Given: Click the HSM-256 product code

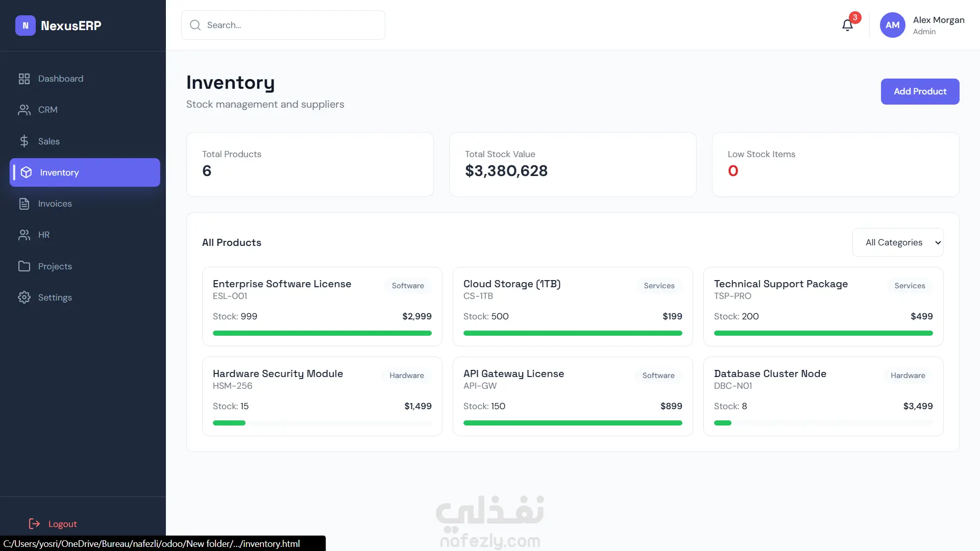Looking at the screenshot, I should (x=232, y=386).
